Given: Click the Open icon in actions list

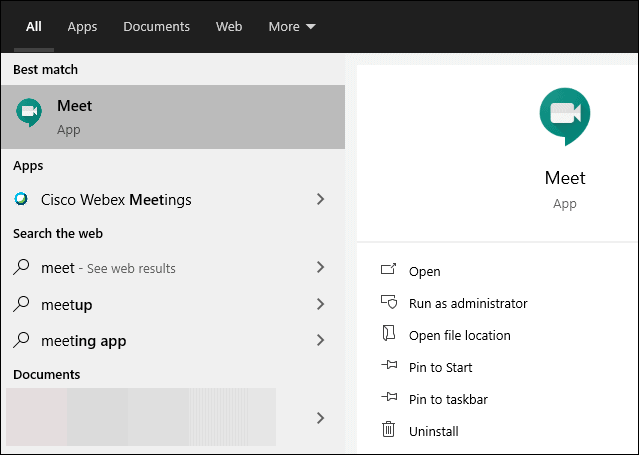Looking at the screenshot, I should point(388,271).
